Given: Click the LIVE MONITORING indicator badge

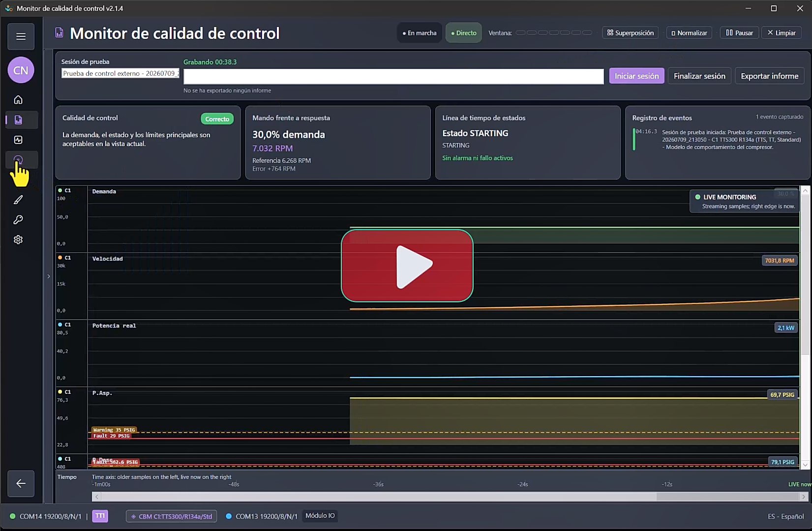Looking at the screenshot, I should tap(744, 201).
